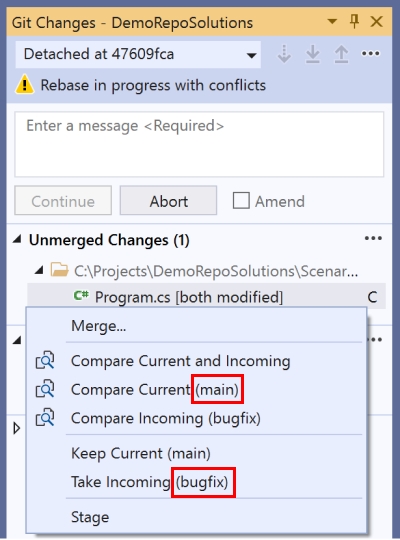
Task: Open the Detached at 47609fca branch dropdown
Action: [x=138, y=54]
